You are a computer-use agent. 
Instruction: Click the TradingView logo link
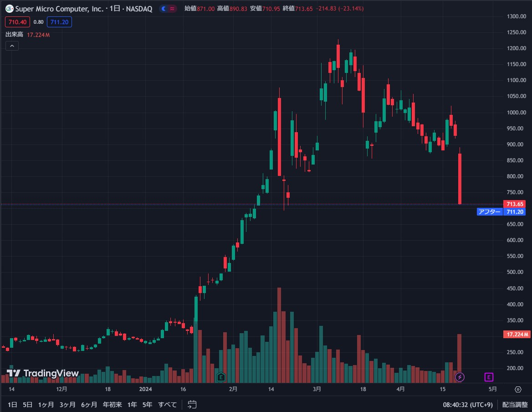pyautogui.click(x=43, y=373)
